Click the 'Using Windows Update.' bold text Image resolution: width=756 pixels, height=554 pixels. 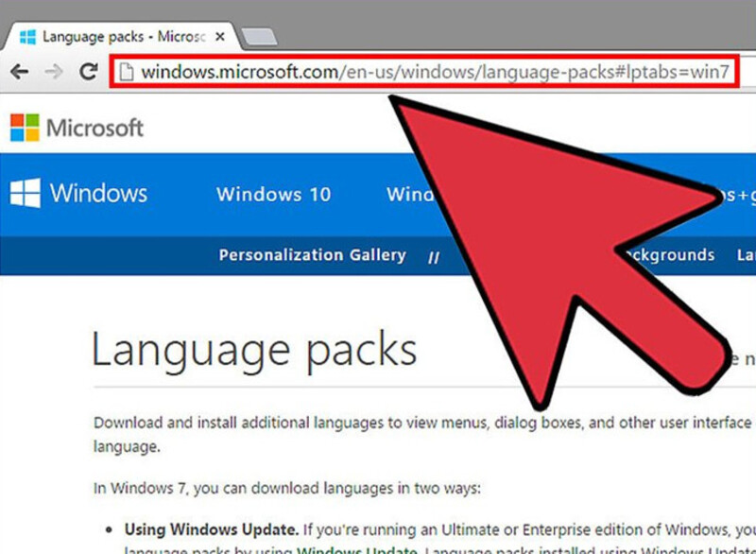212,529
